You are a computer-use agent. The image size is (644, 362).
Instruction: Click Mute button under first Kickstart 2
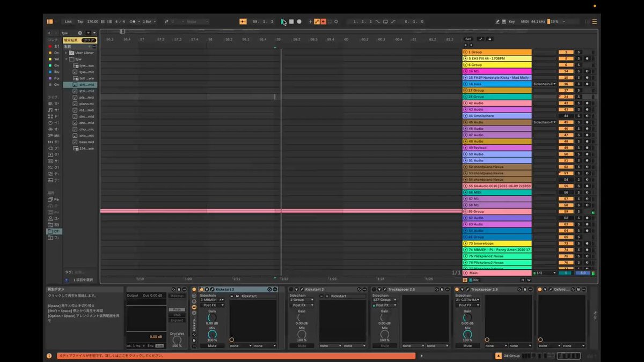[212, 346]
